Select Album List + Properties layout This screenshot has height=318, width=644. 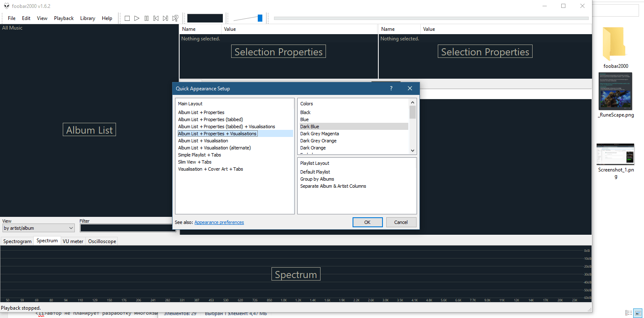201,112
